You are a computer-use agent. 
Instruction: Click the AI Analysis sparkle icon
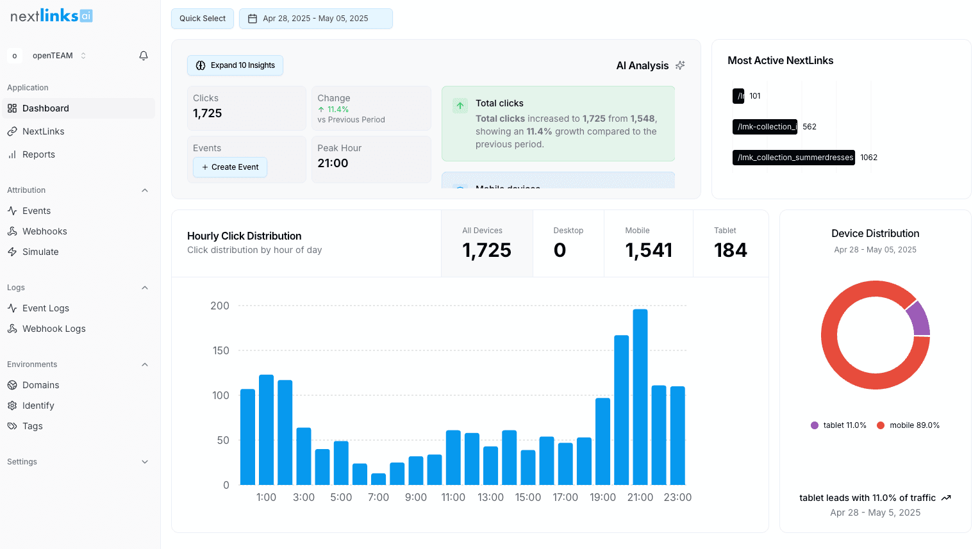click(x=680, y=65)
